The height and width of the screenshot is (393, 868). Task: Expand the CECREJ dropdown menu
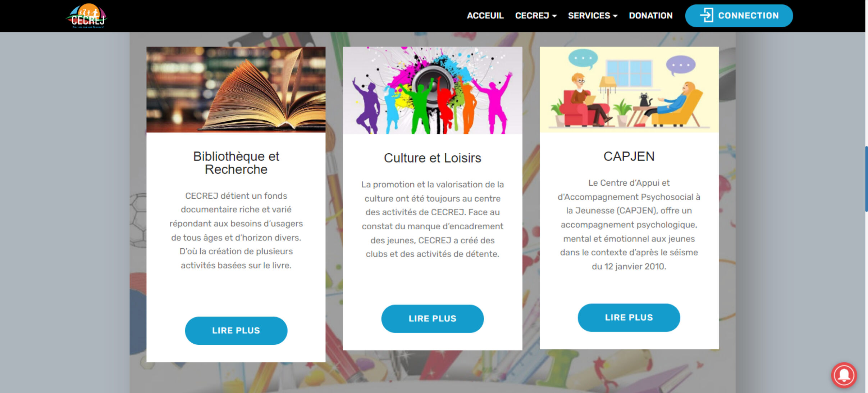(536, 15)
